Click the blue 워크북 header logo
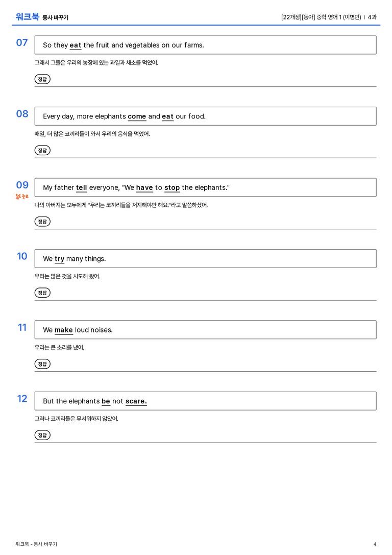This screenshot has width=392, height=555. click(x=27, y=17)
